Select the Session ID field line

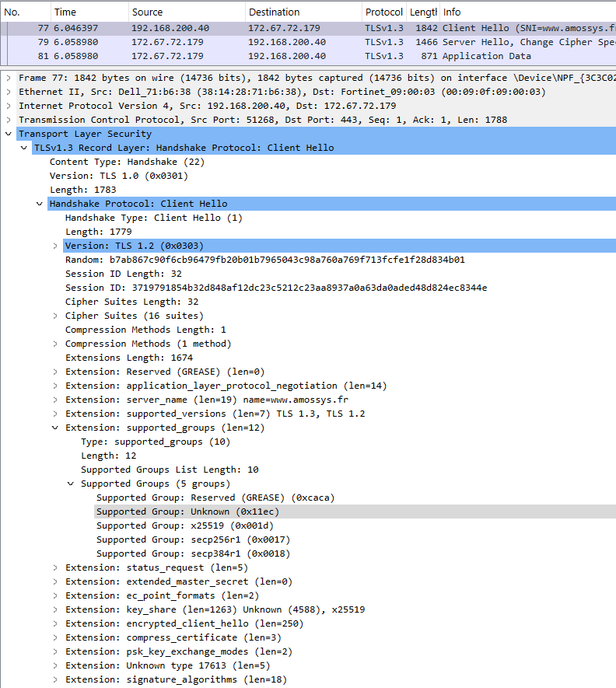click(x=275, y=288)
